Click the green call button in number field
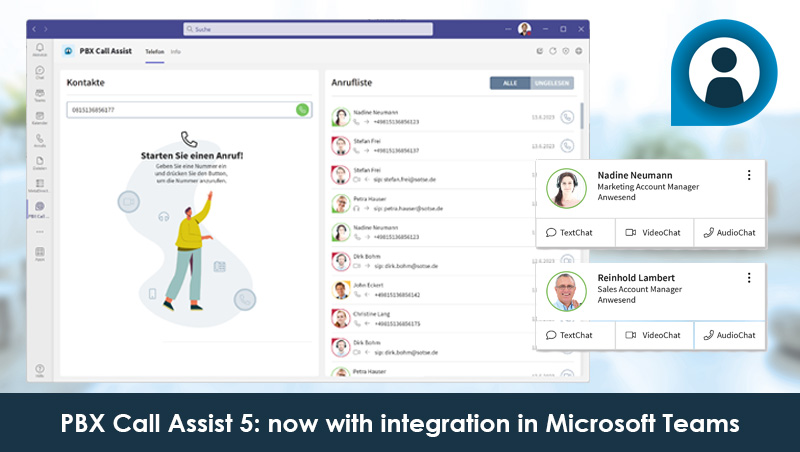This screenshot has height=452, width=800. [x=302, y=109]
